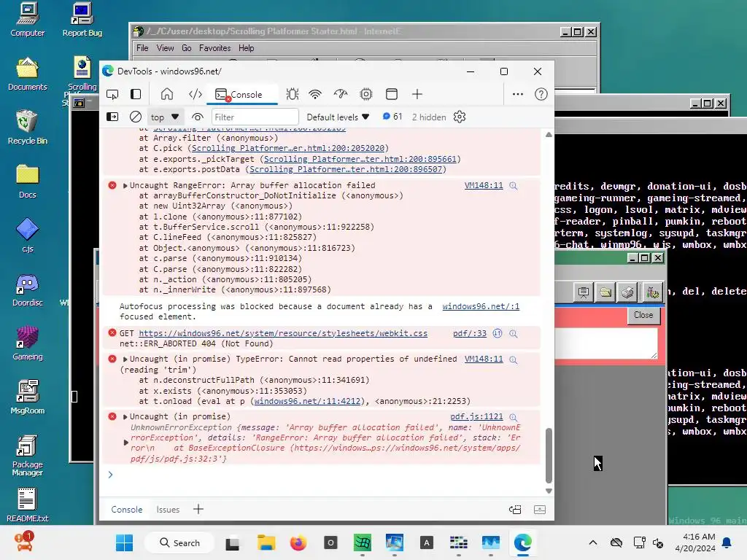Expand the last Uncaught (in promise) entry
This screenshot has height=560, width=747.
tap(125, 416)
